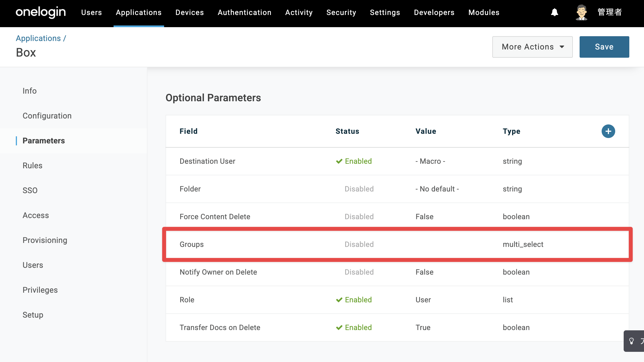This screenshot has width=644, height=362.
Task: Open the Transfer Docs on Delete parameter
Action: (x=397, y=327)
